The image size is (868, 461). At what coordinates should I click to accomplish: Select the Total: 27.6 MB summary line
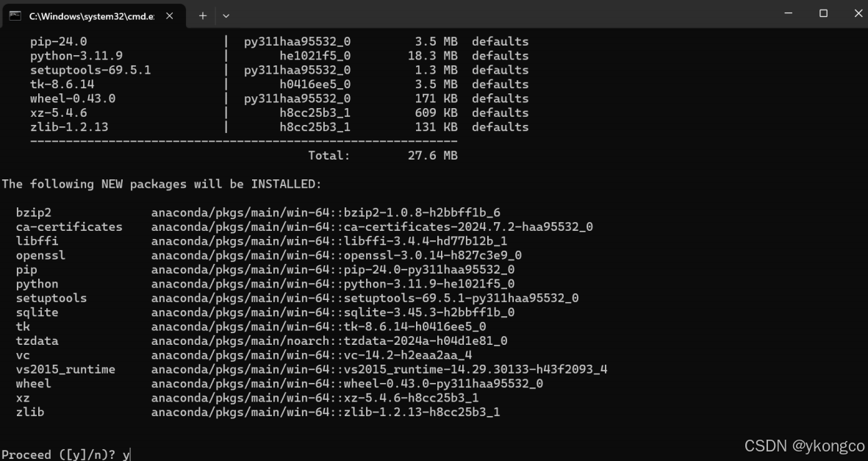[x=382, y=155]
